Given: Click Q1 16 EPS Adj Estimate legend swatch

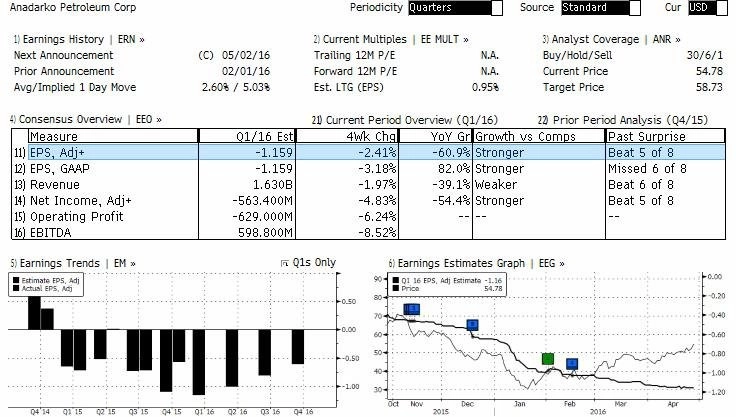Looking at the screenshot, I should click(x=396, y=280).
